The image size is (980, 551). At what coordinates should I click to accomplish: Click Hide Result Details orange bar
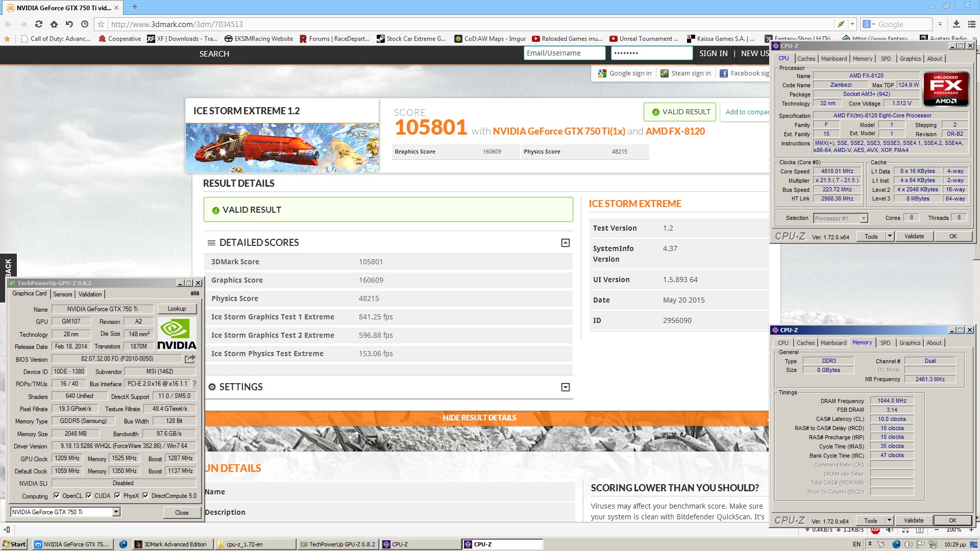click(479, 418)
